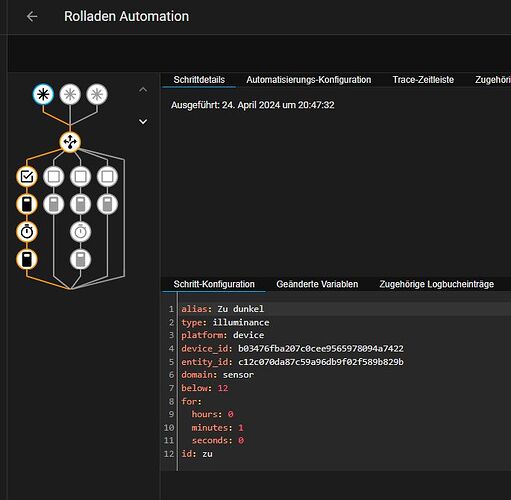This screenshot has height=500, width=511.
Task: Open the Zugehörige Logbucheinträge tab
Action: click(437, 284)
